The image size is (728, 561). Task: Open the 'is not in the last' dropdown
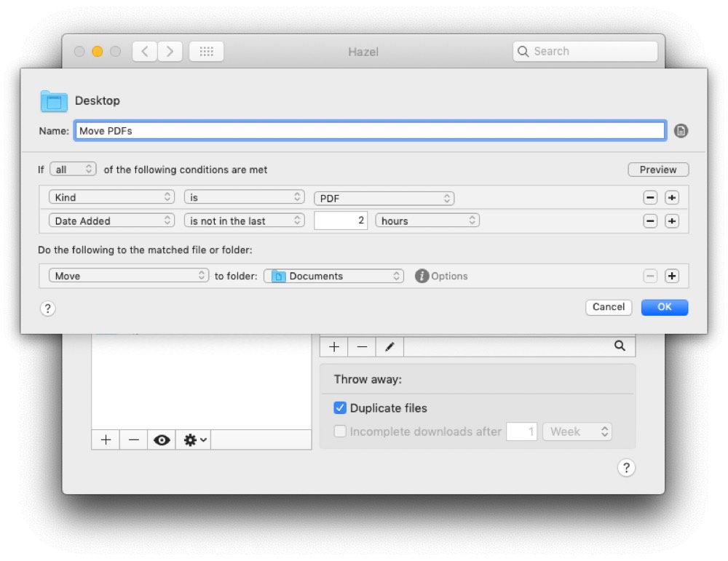click(245, 220)
